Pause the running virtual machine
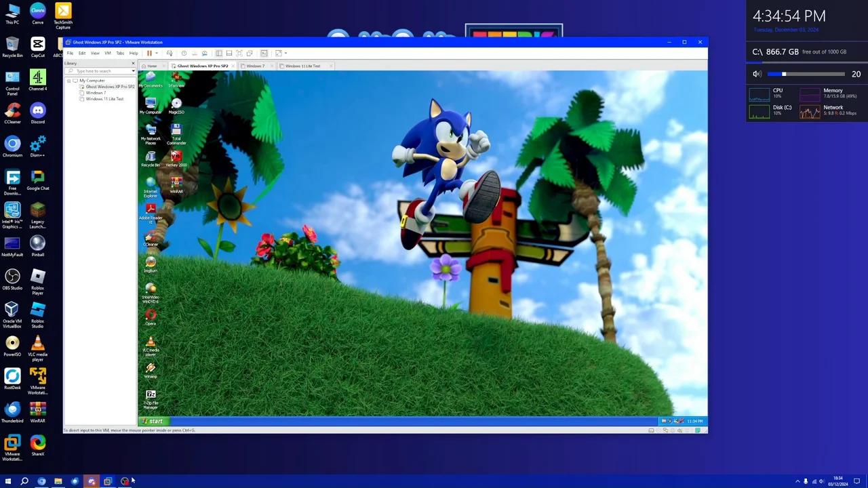868x488 pixels. [149, 53]
